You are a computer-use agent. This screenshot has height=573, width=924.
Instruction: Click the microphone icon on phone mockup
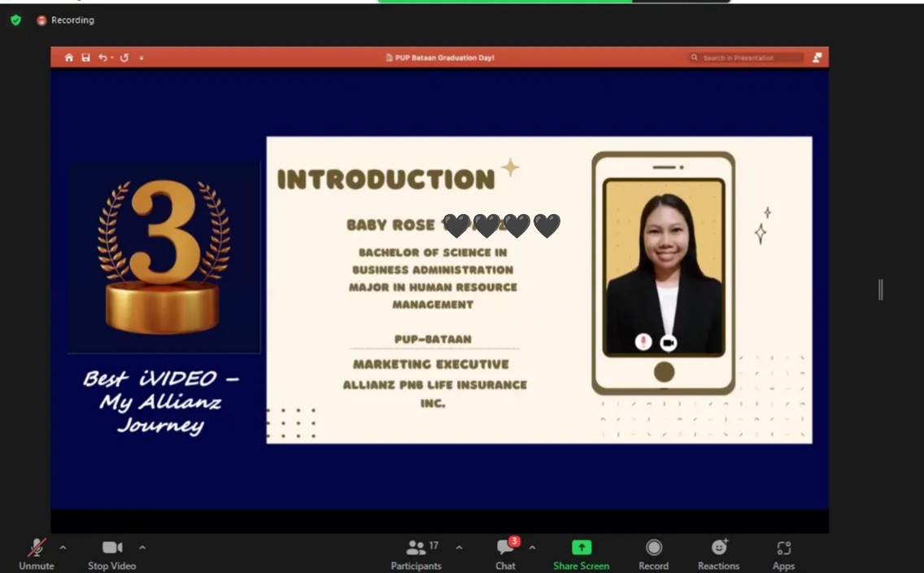[x=643, y=342]
